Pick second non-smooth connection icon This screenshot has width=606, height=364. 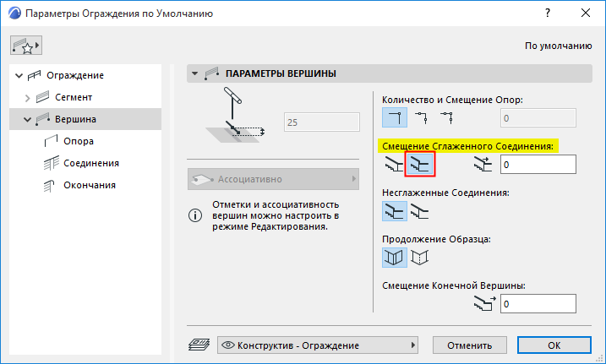[420, 211]
